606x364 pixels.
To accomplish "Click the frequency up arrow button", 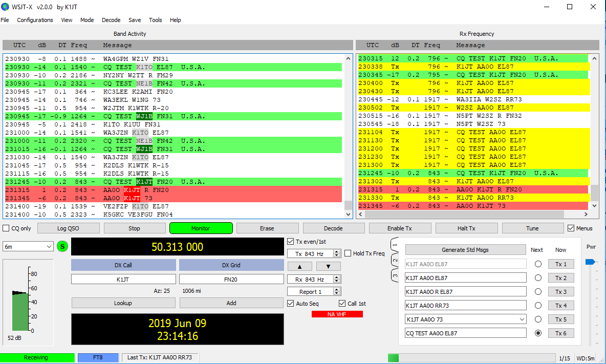I will click(299, 266).
